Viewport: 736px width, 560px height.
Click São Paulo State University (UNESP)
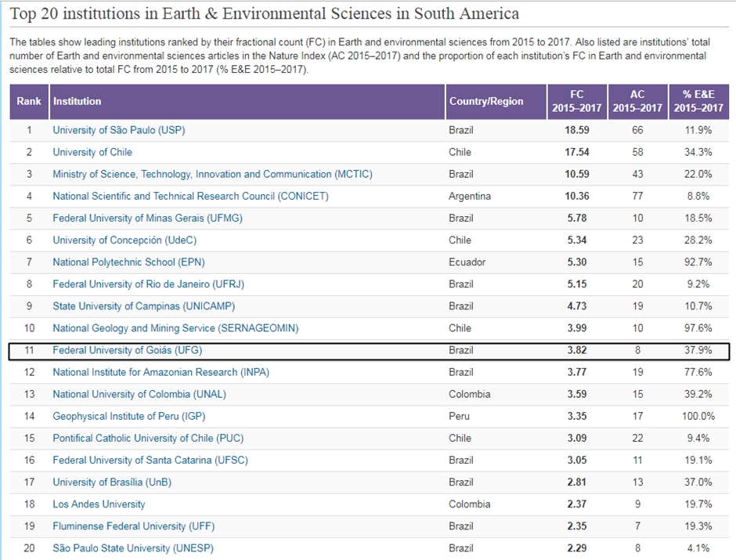tap(132, 548)
